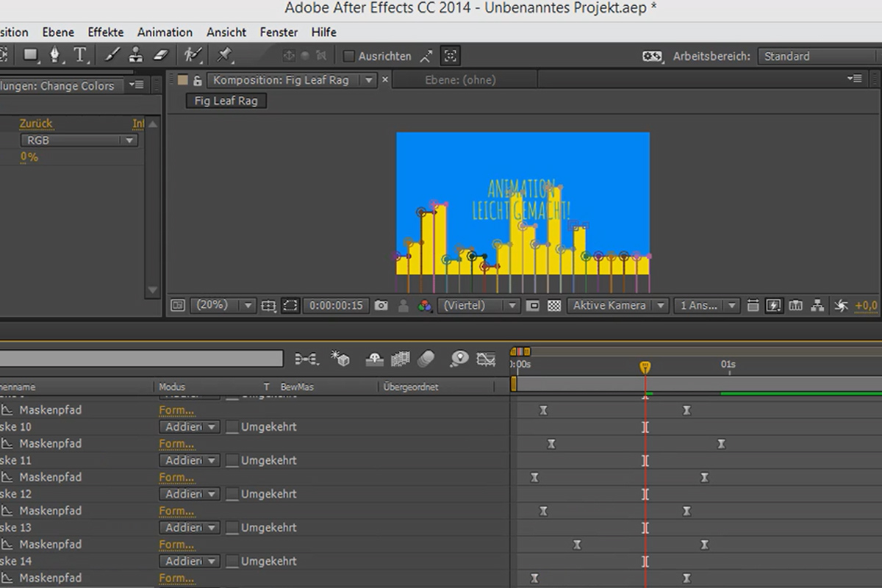Open the composition flowchart icon
The width and height of the screenshot is (882, 588).
pyautogui.click(x=817, y=305)
